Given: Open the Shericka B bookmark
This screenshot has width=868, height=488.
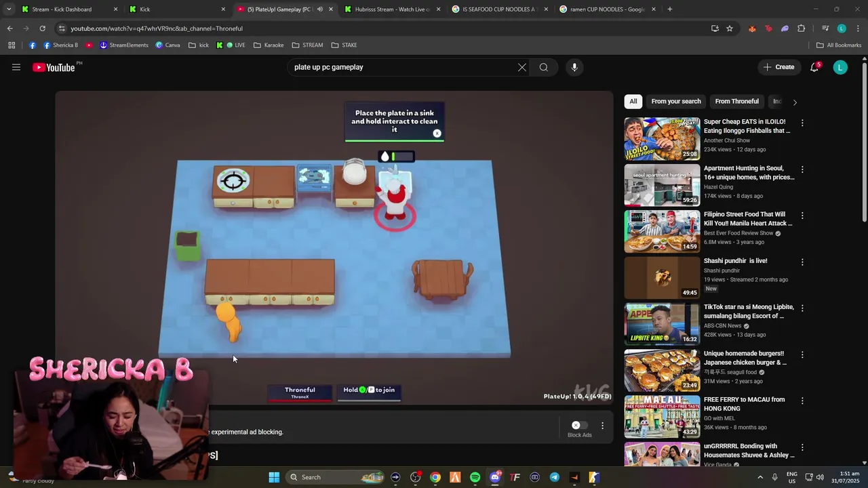Looking at the screenshot, I should pos(60,45).
